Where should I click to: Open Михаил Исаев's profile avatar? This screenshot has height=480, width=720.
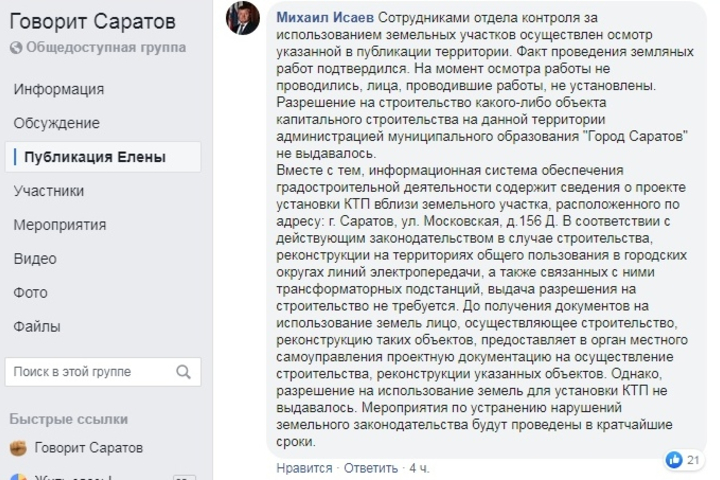tap(243, 18)
